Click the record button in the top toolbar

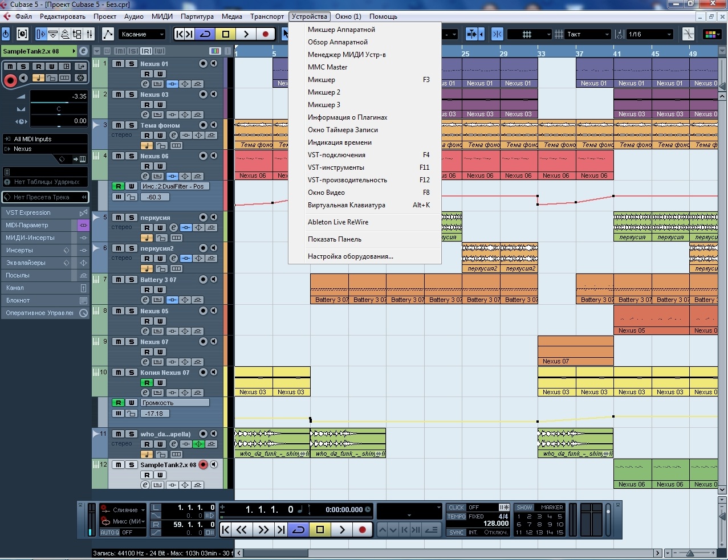pyautogui.click(x=265, y=34)
